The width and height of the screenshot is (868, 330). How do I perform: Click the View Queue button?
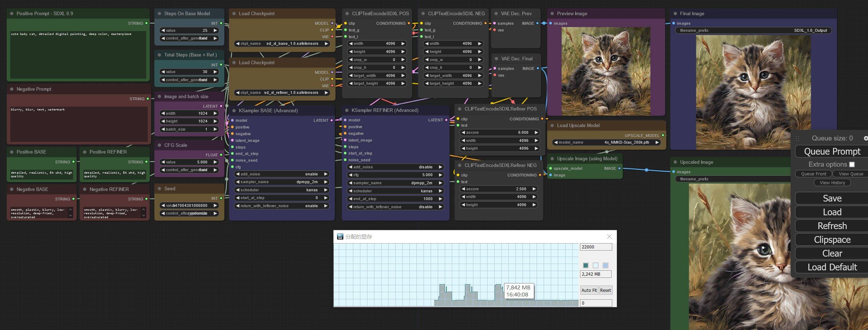pyautogui.click(x=851, y=174)
